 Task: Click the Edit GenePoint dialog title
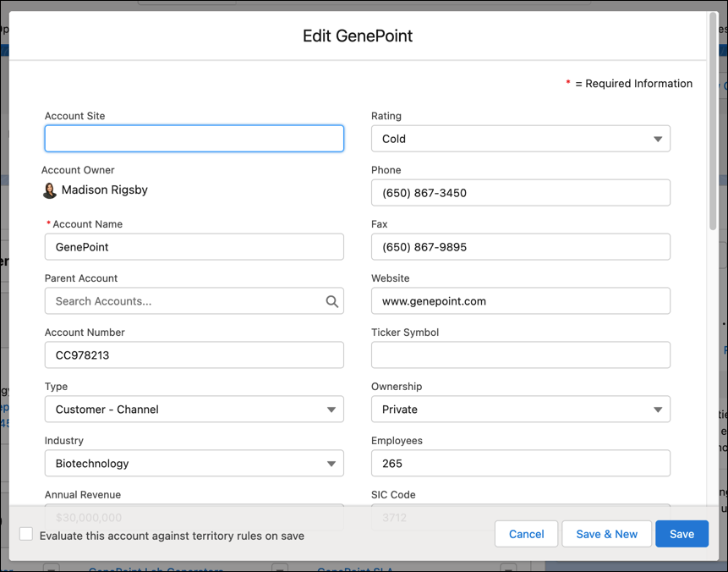[x=358, y=36]
